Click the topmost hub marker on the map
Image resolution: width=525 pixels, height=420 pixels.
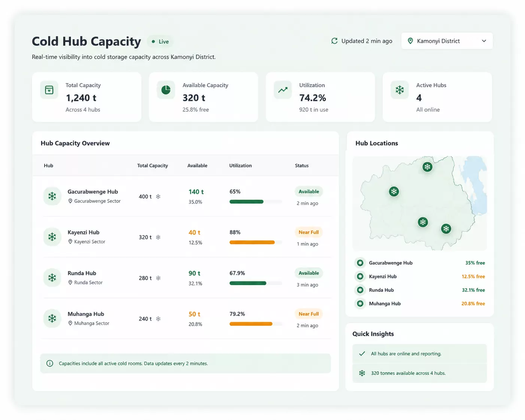tap(427, 167)
